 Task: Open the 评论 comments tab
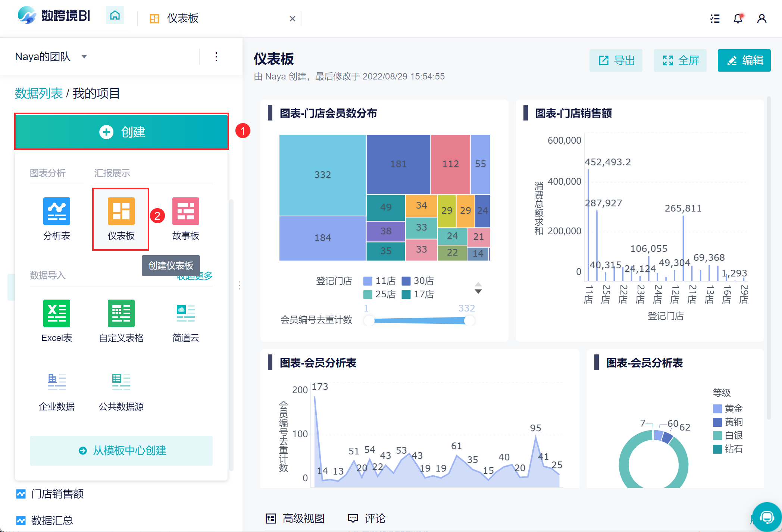(367, 518)
